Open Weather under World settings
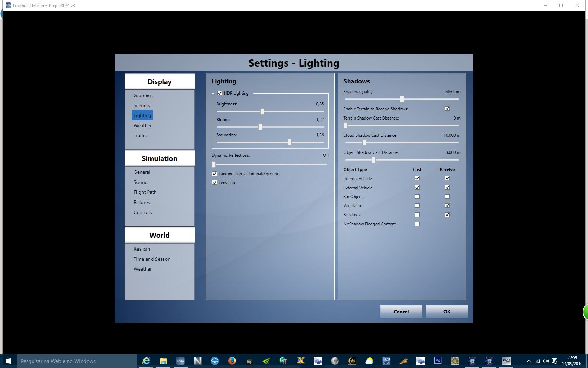The image size is (588, 368). pos(142,269)
